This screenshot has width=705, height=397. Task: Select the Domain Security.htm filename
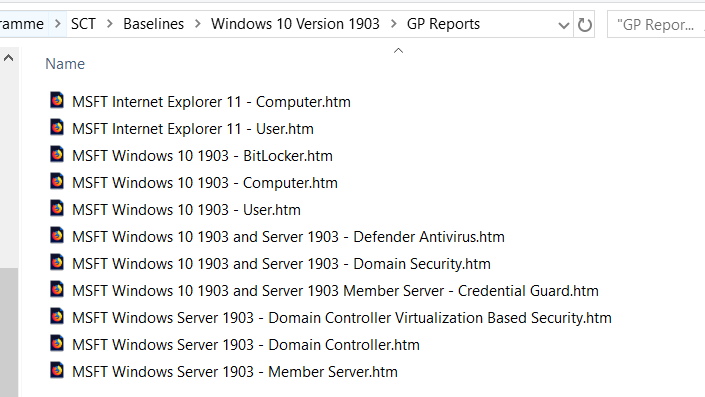(281, 264)
